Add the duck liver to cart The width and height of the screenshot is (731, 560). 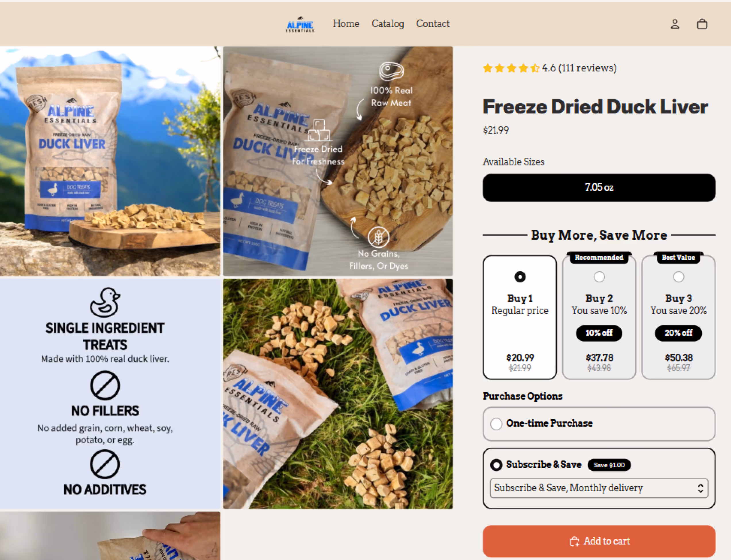[x=599, y=541]
